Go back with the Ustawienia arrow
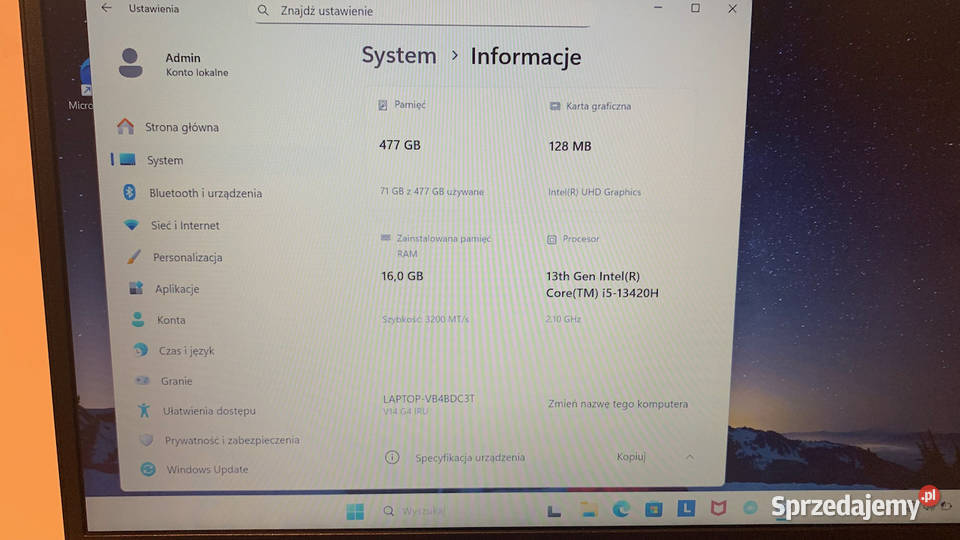Viewport: 960px width, 540px height. (107, 8)
